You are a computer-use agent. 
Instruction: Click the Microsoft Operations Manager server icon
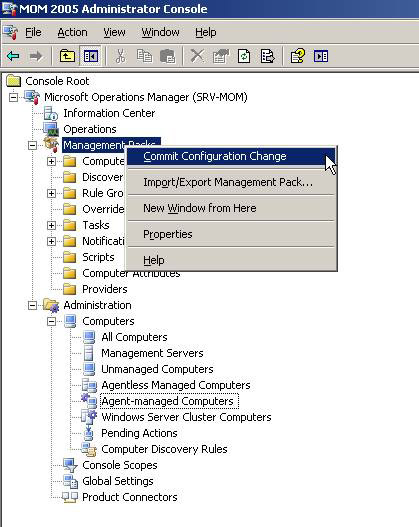[33, 97]
